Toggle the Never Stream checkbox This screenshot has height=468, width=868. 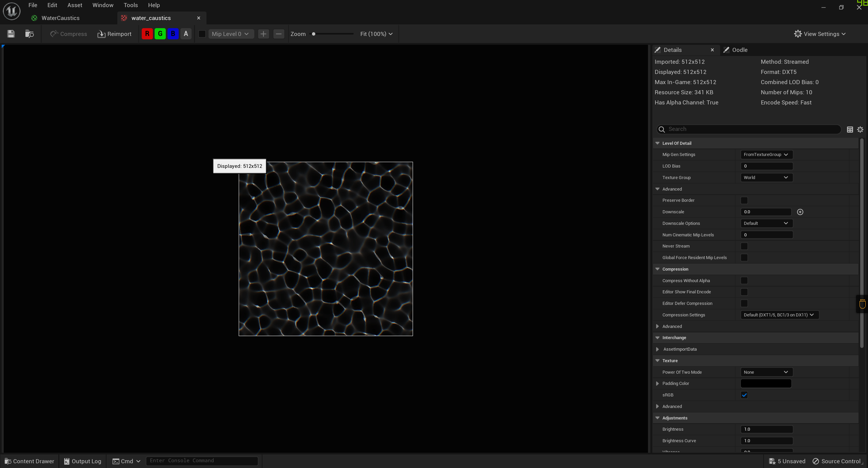[x=744, y=246]
